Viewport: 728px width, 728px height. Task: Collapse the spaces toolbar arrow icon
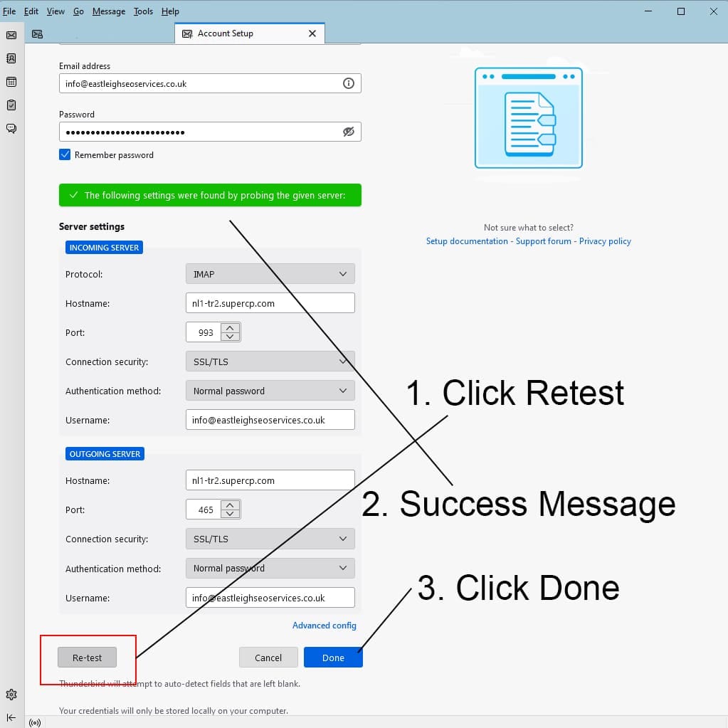11,718
